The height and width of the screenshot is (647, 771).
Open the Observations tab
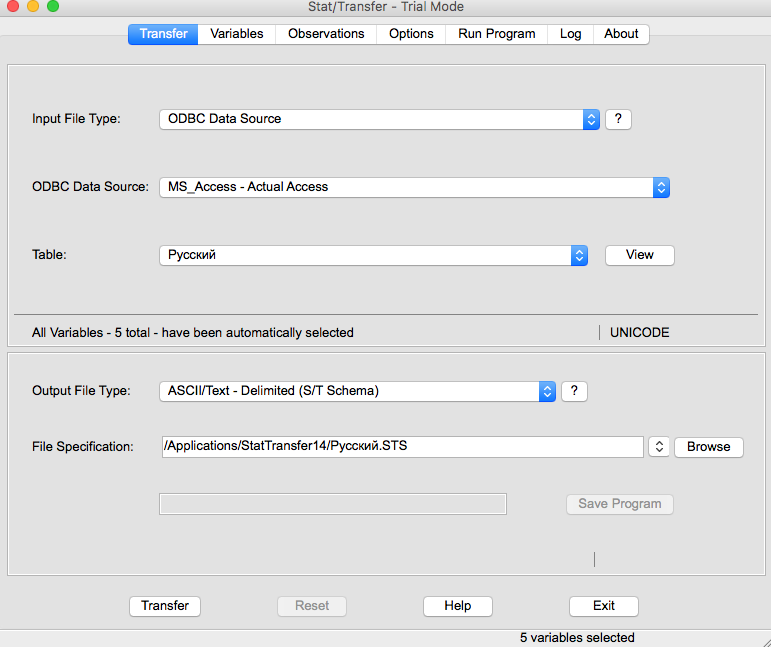(x=326, y=34)
